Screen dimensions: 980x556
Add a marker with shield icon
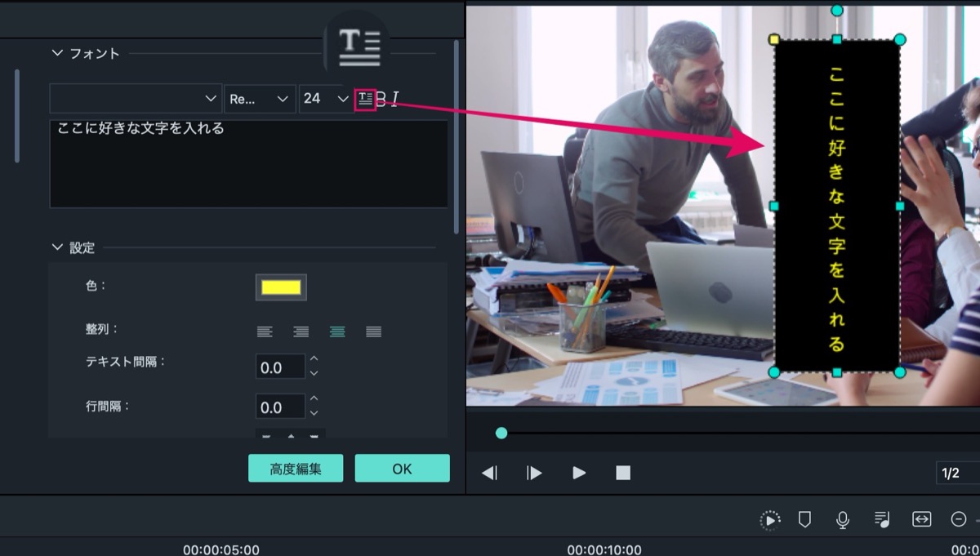[x=804, y=519]
